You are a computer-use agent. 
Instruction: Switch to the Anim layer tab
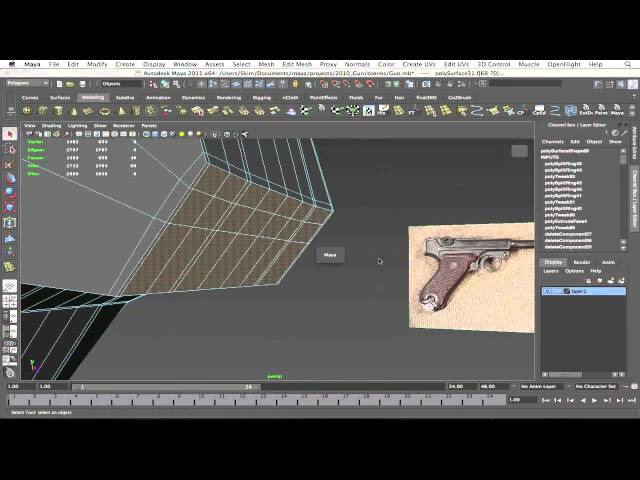click(608, 262)
